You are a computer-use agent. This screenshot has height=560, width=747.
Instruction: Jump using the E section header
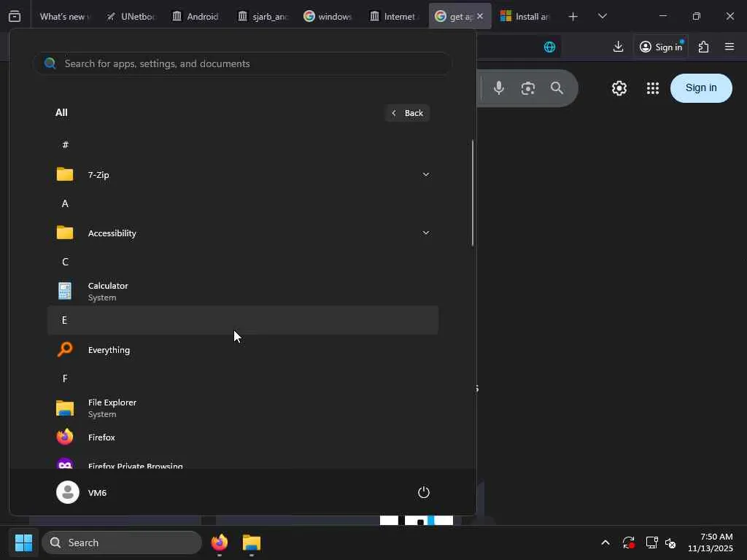tap(243, 320)
